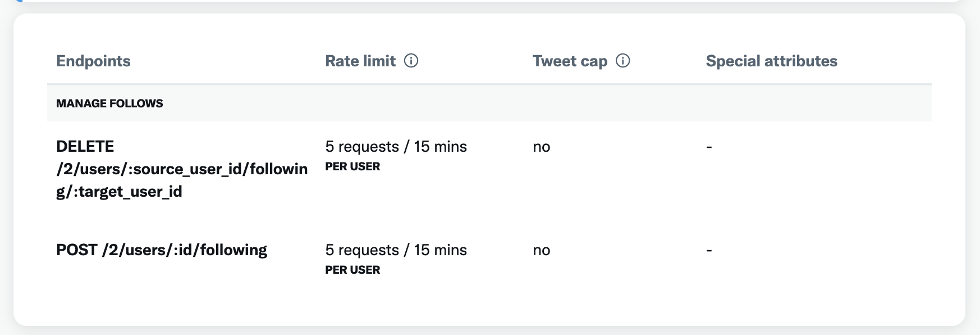Click the Rate limit column header text

(x=360, y=61)
